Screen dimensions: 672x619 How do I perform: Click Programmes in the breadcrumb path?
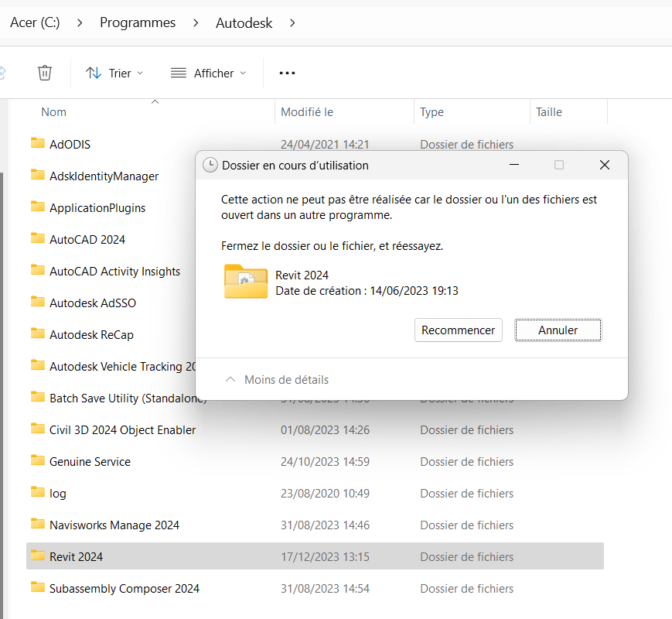pyautogui.click(x=138, y=22)
